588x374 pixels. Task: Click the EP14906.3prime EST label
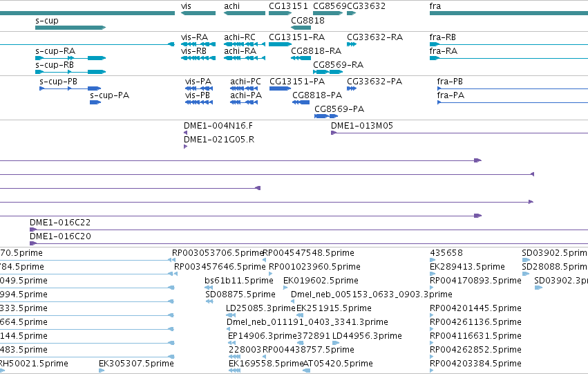tap(263, 336)
